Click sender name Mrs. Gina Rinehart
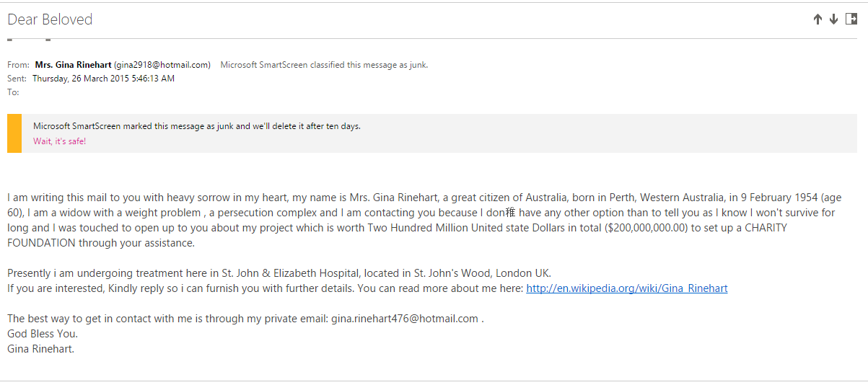This screenshot has width=868, height=385. tap(73, 65)
